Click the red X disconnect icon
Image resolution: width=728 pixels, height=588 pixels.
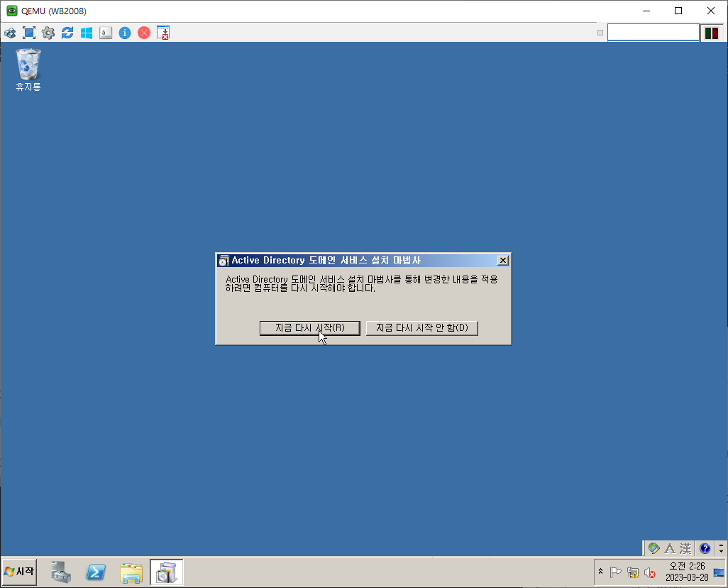(144, 33)
